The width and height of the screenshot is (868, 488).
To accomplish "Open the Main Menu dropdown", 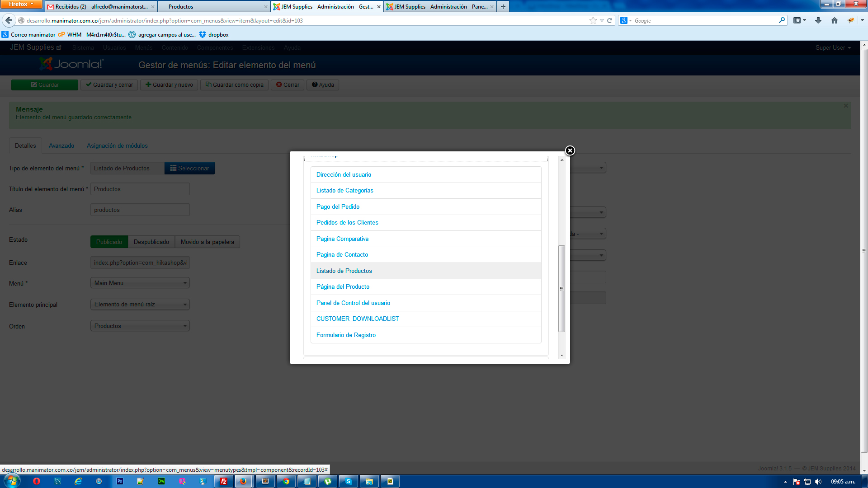I will pos(140,283).
